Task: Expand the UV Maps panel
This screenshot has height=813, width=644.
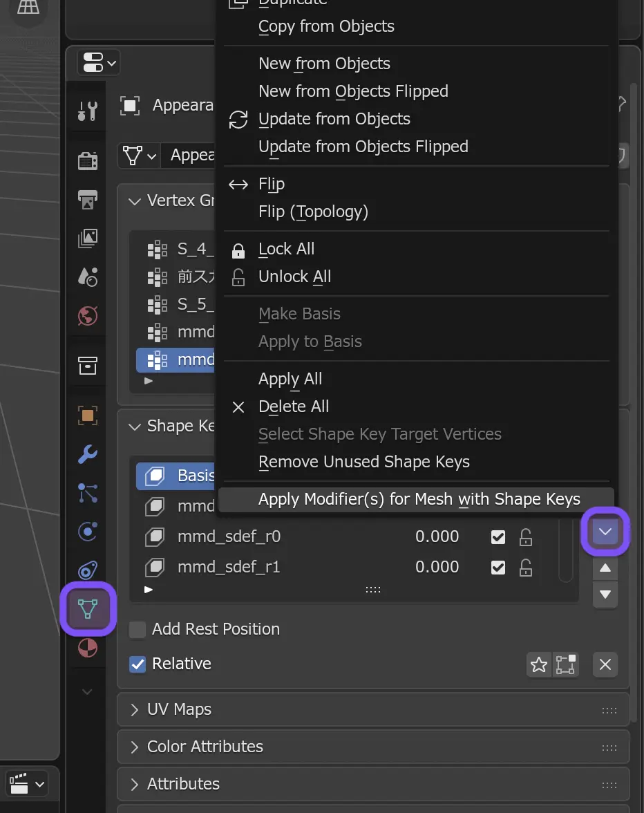Action: pos(135,710)
